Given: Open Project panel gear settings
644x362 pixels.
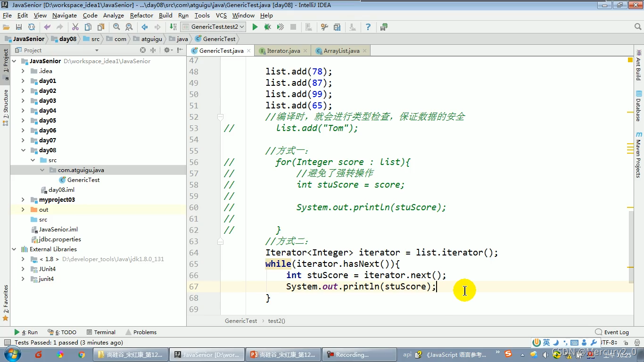Looking at the screenshot, I should point(167,50).
